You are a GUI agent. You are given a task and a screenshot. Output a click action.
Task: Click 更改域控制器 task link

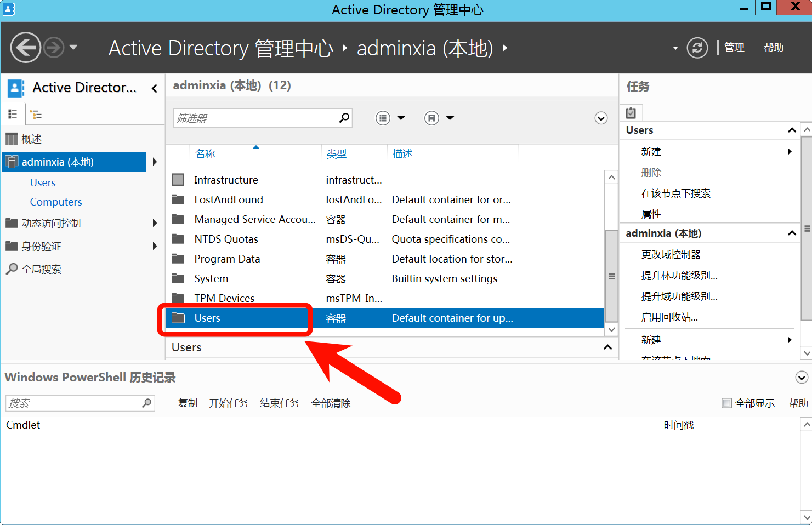point(671,255)
